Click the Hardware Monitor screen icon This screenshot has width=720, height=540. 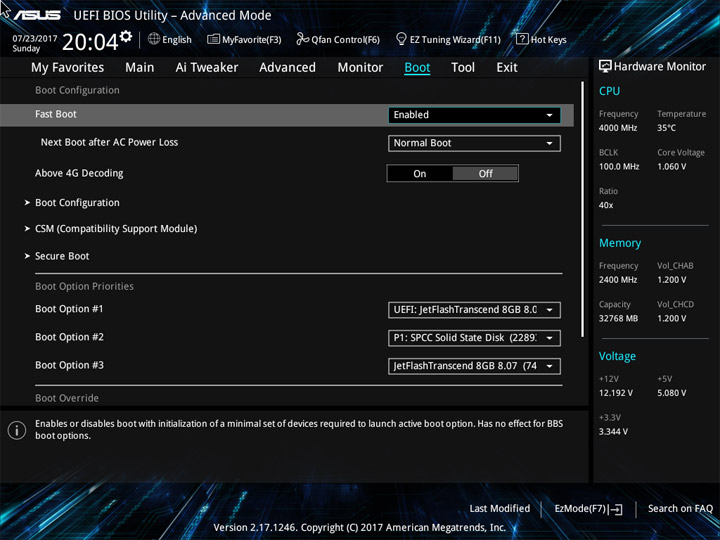[x=605, y=67]
